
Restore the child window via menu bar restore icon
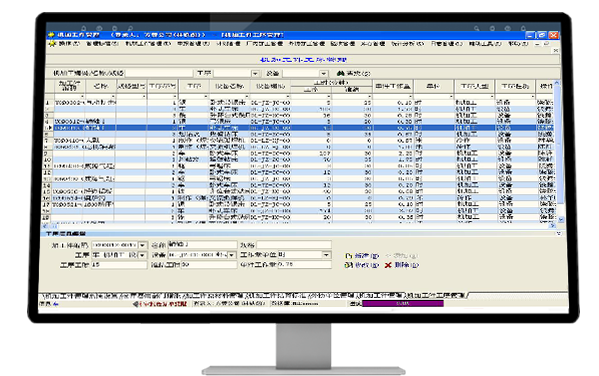(546, 44)
